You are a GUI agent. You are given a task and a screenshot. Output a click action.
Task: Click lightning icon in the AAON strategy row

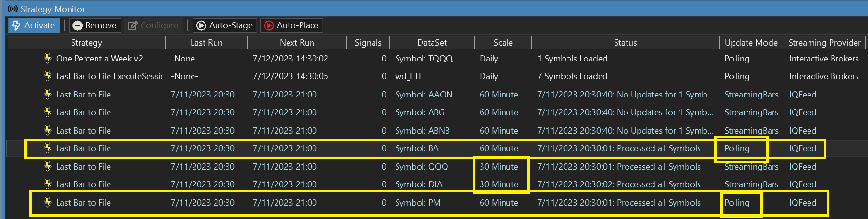point(48,95)
